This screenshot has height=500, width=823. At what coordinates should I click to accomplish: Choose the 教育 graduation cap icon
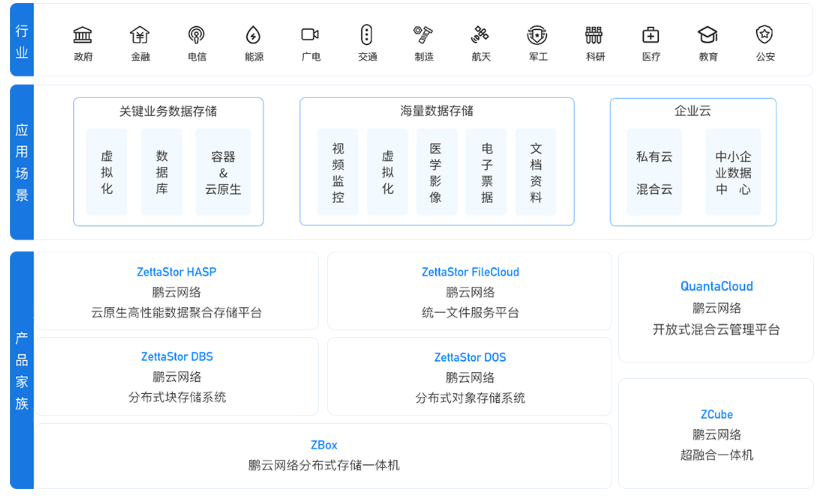(708, 35)
